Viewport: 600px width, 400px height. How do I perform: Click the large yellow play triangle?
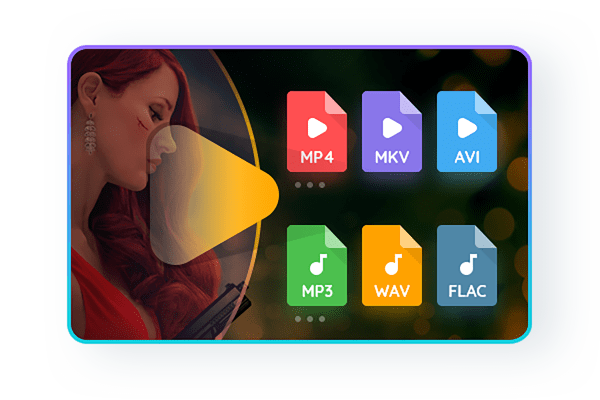click(214, 194)
